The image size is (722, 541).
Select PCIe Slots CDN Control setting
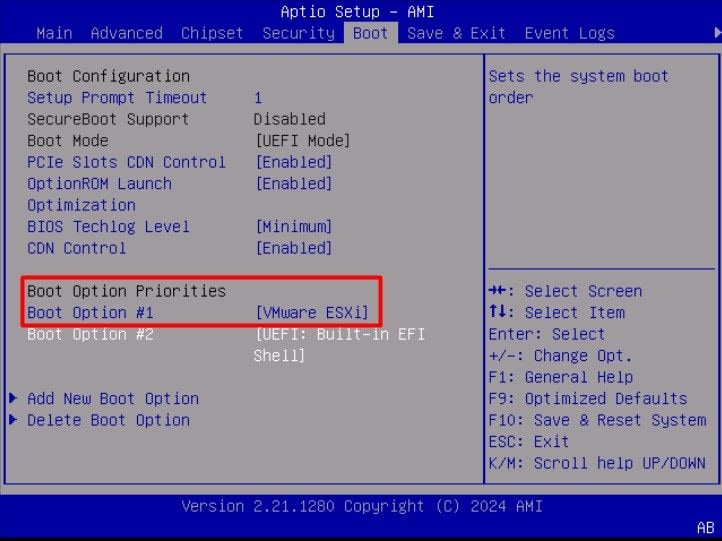126,162
